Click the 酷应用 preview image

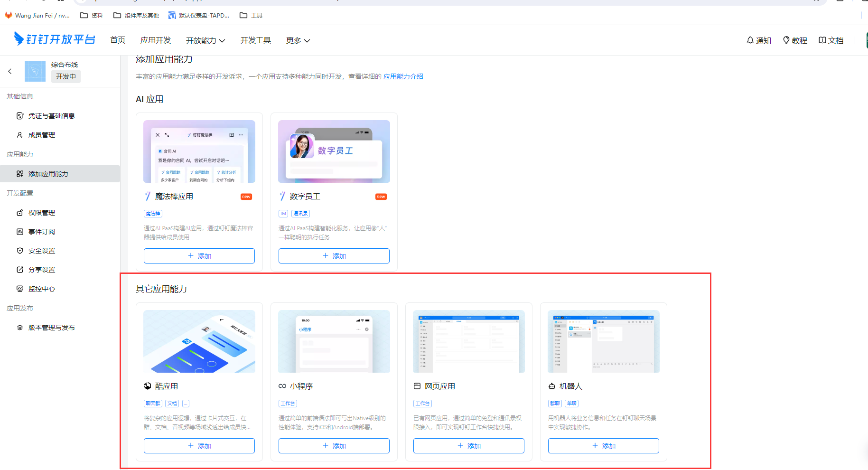(x=199, y=341)
